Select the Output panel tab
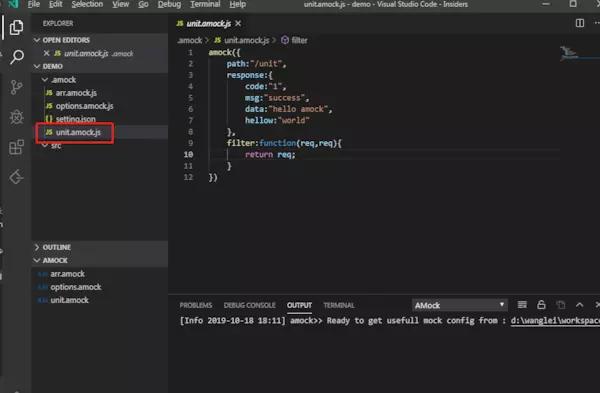The image size is (600, 393). point(299,305)
